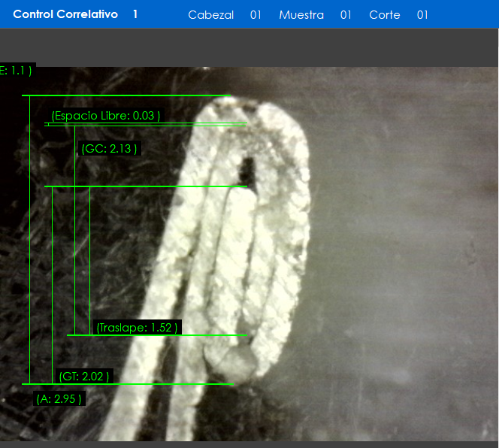Select the GC: 2.13 measurement label
The width and height of the screenshot is (499, 448).
110,149
